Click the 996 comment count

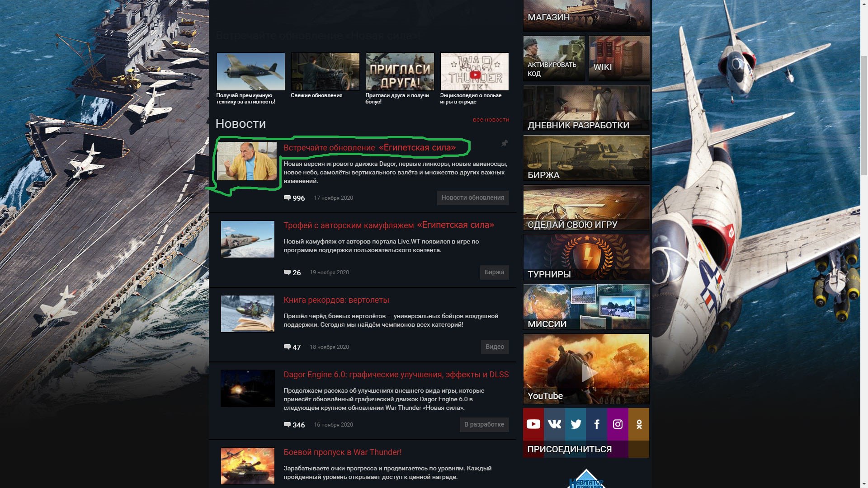(299, 198)
